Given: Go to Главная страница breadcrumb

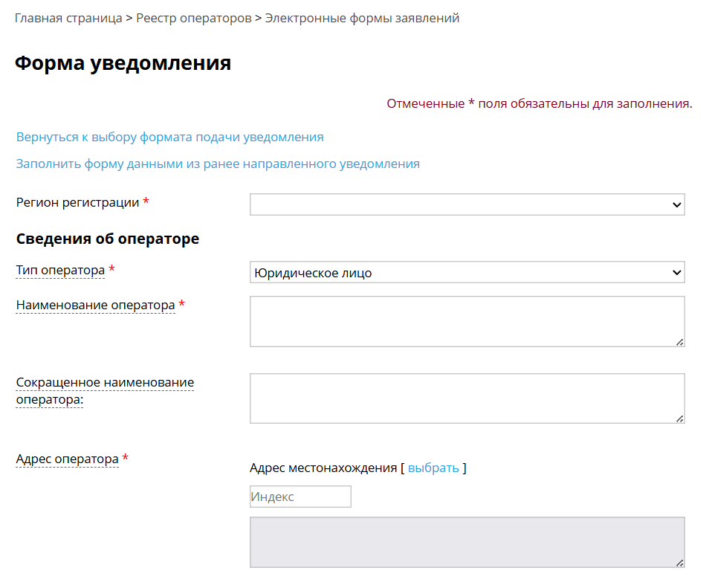Looking at the screenshot, I should click(x=68, y=19).
